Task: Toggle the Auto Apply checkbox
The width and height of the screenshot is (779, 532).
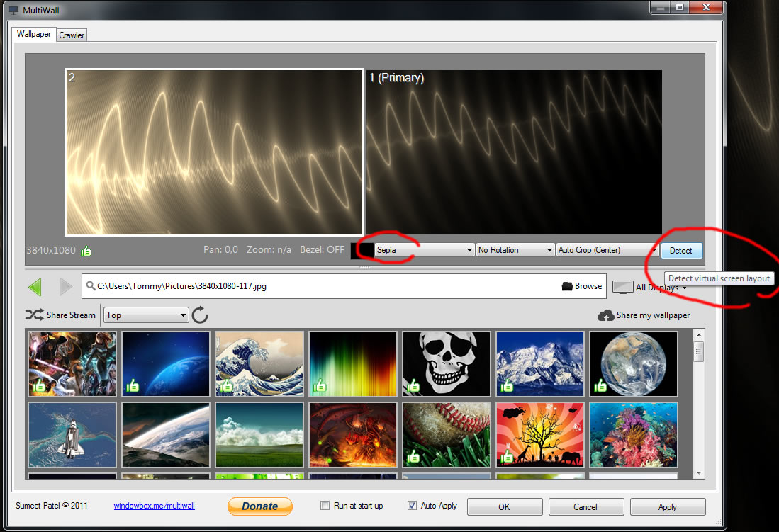Action: pyautogui.click(x=412, y=506)
